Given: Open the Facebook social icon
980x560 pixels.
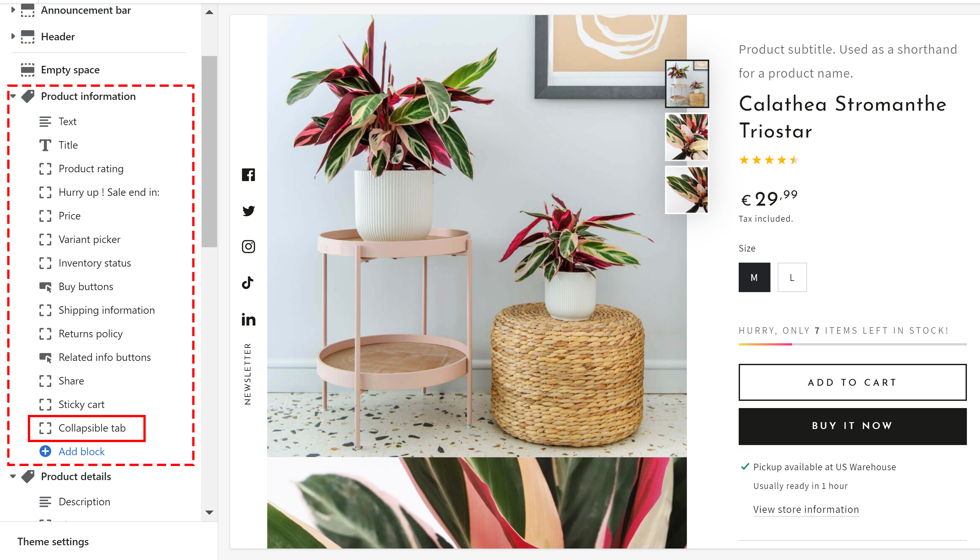Looking at the screenshot, I should pos(249,175).
